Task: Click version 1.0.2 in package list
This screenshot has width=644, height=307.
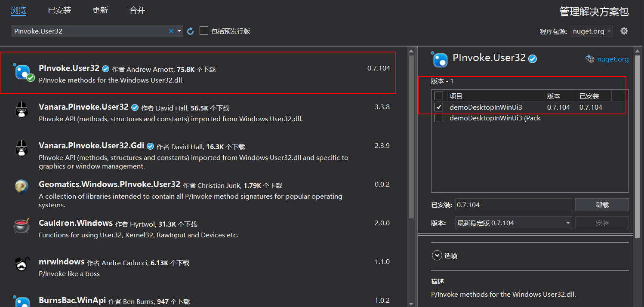Action: click(x=382, y=301)
